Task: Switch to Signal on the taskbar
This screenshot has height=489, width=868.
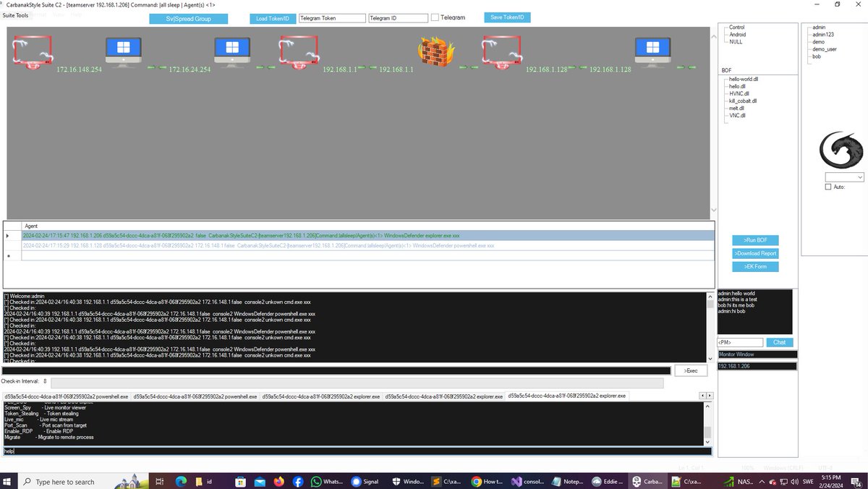Action: [366, 481]
